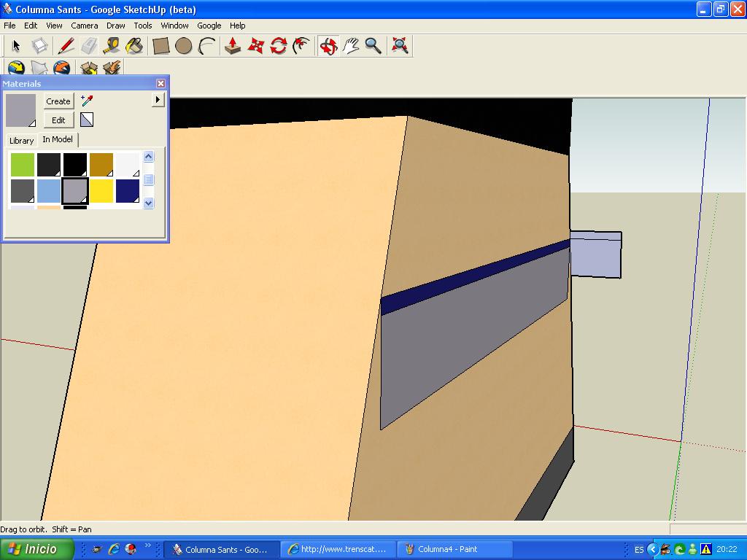The height and width of the screenshot is (560, 747).
Task: Pick the Tape Measure tool
Action: (x=111, y=46)
